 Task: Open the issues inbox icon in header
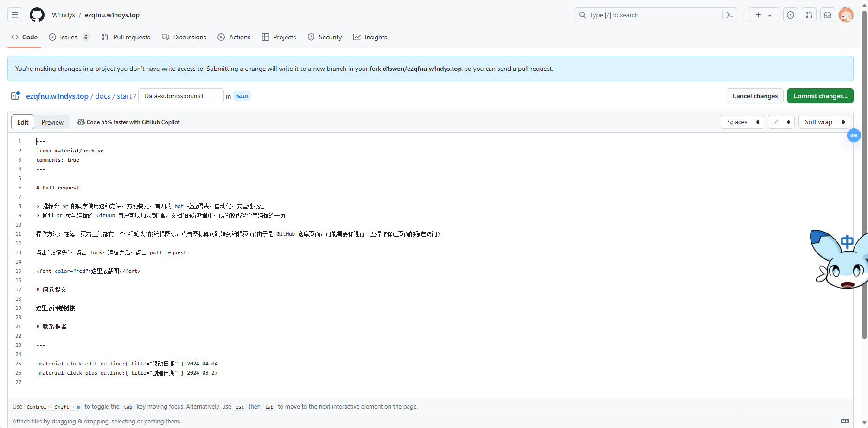[791, 15]
